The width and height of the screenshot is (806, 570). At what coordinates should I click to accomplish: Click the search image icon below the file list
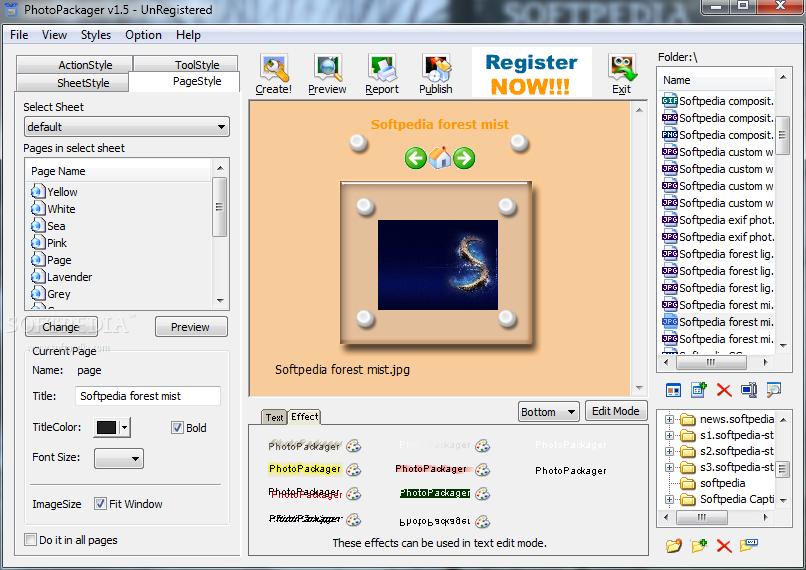pos(774,390)
